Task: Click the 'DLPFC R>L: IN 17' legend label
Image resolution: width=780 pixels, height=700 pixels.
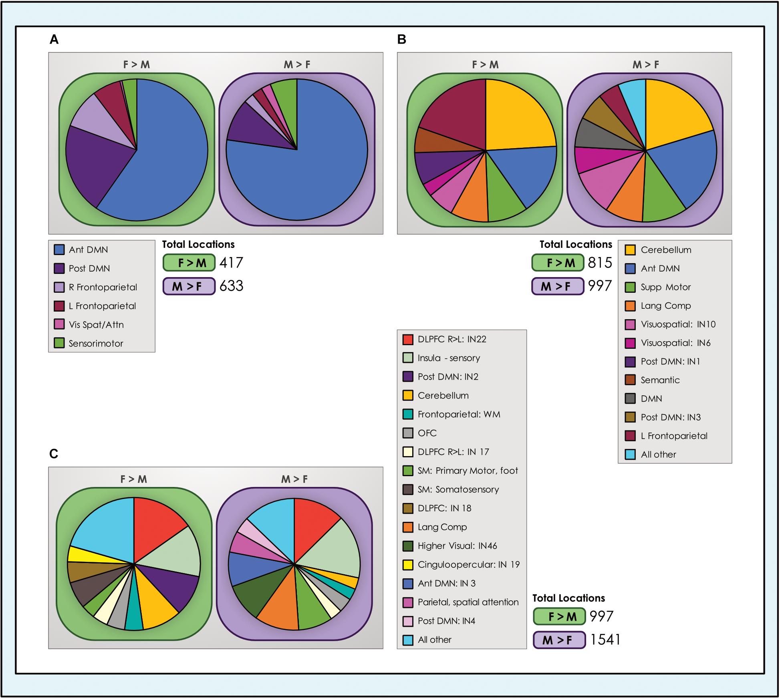Action: (453, 452)
